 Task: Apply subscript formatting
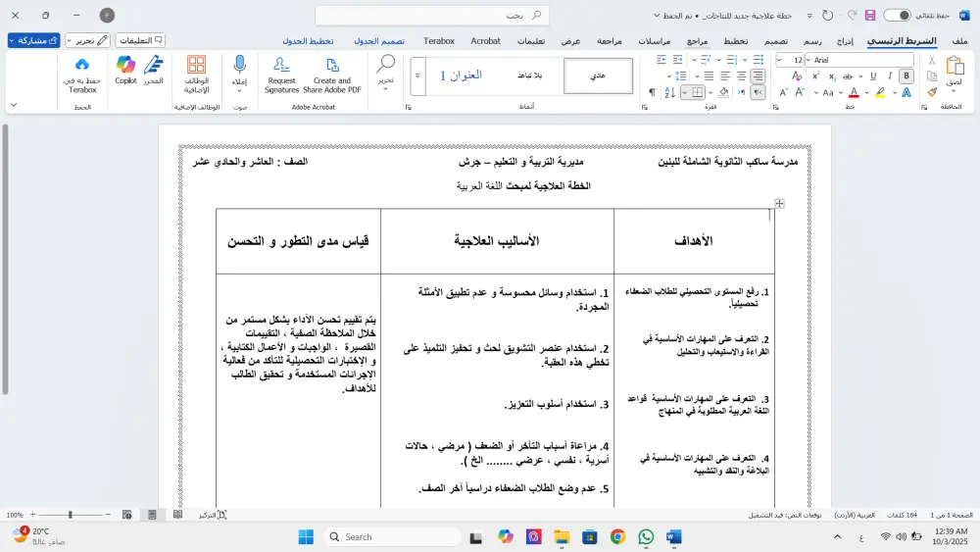[x=832, y=75]
